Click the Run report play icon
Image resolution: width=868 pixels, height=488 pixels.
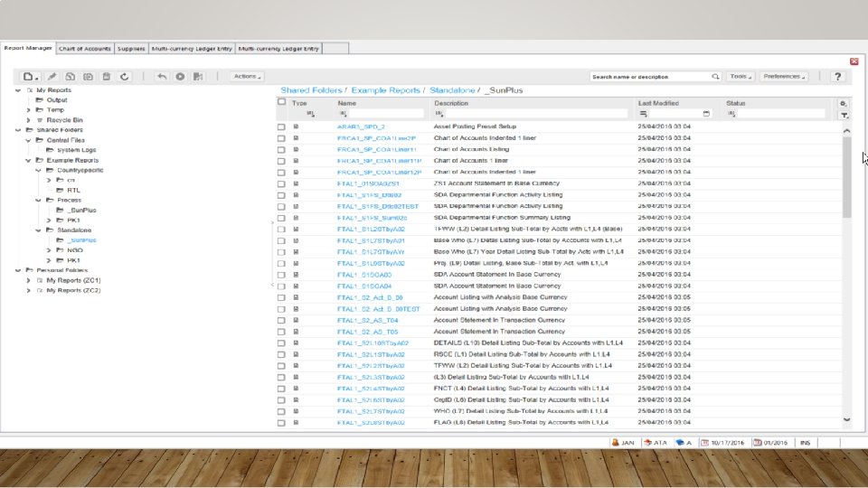coord(180,76)
